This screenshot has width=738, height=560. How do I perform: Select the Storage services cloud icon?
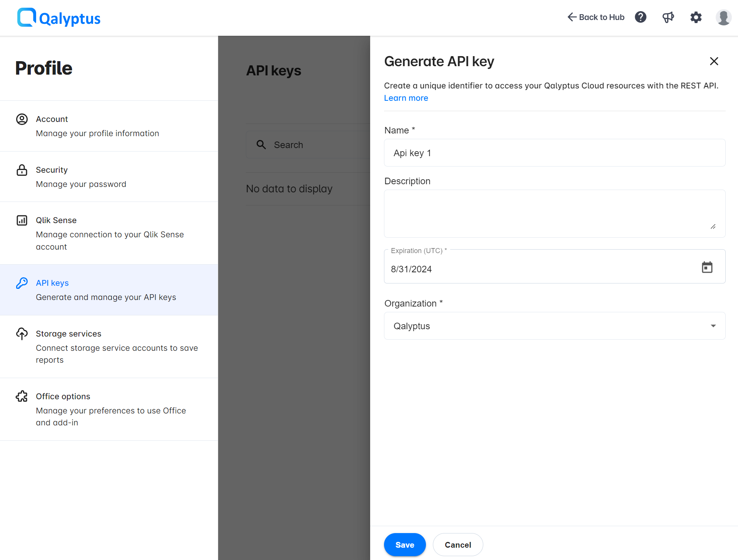click(x=22, y=334)
